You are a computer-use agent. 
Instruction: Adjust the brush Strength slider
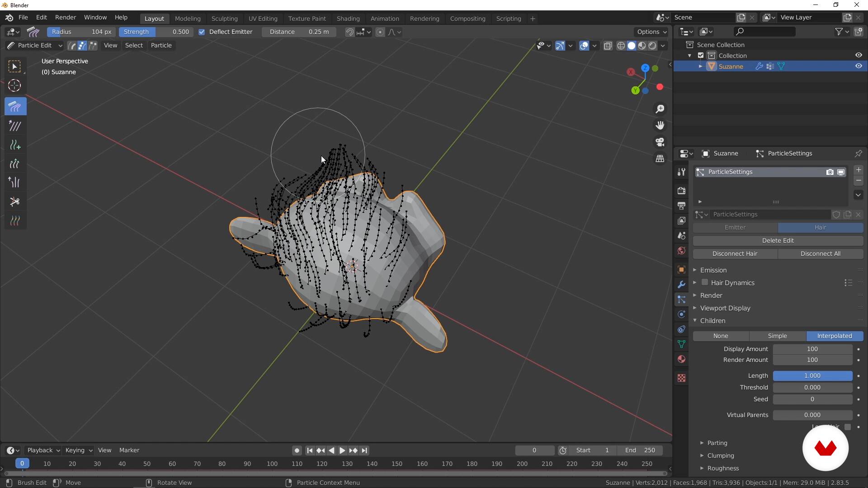pos(156,32)
